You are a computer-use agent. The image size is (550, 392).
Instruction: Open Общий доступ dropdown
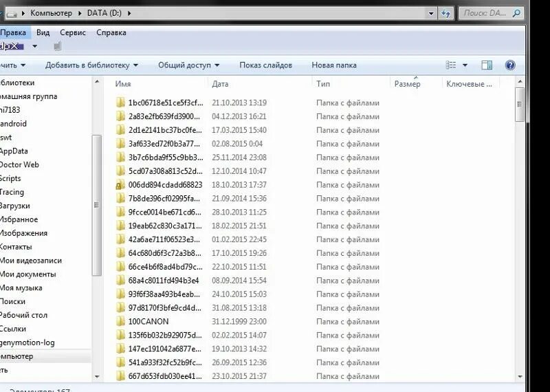pos(188,65)
